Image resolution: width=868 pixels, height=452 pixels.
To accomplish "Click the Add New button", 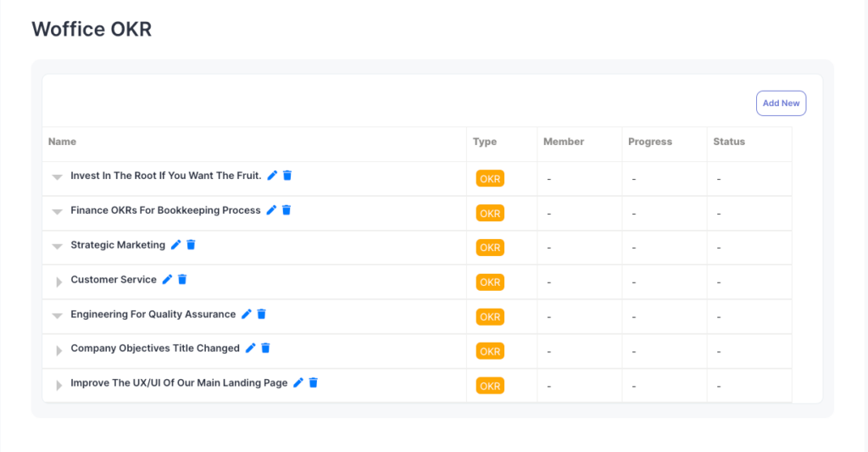I will click(x=781, y=103).
